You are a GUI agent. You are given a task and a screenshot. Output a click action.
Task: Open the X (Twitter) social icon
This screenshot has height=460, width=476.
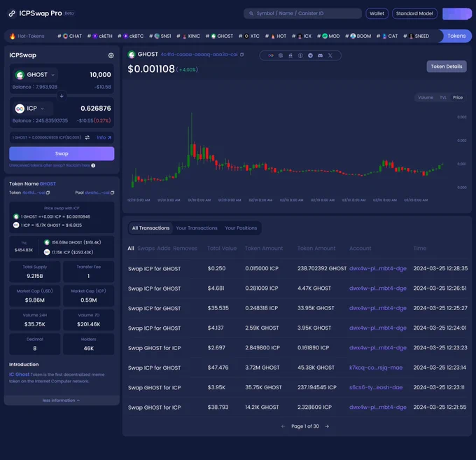pos(330,55)
